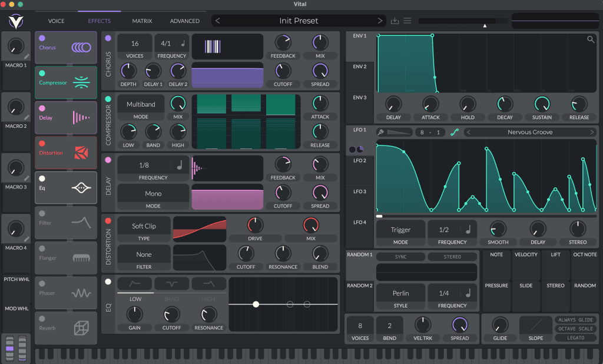Click the save preset icon
The image size is (603, 364).
[x=395, y=21]
